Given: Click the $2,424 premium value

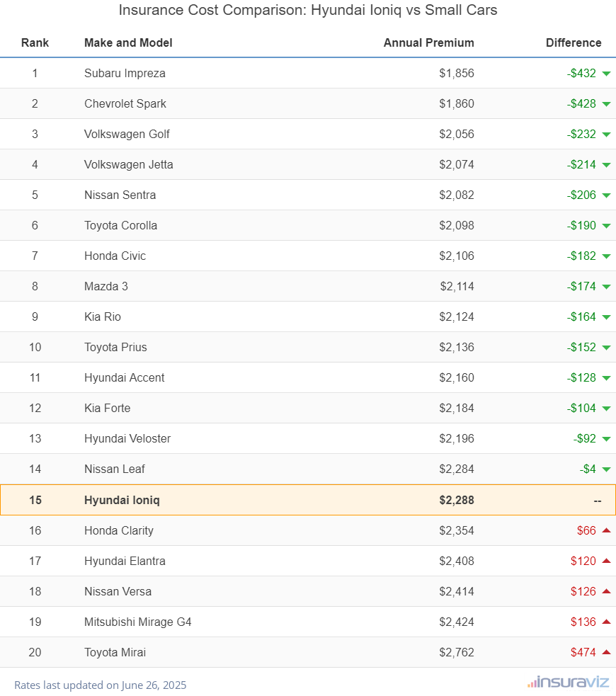Looking at the screenshot, I should [x=457, y=622].
